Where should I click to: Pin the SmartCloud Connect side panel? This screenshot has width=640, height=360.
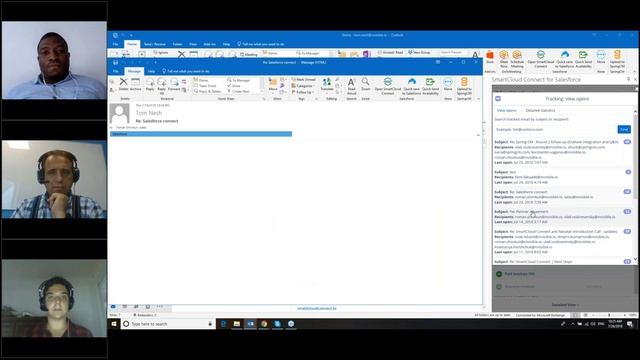(x=629, y=79)
